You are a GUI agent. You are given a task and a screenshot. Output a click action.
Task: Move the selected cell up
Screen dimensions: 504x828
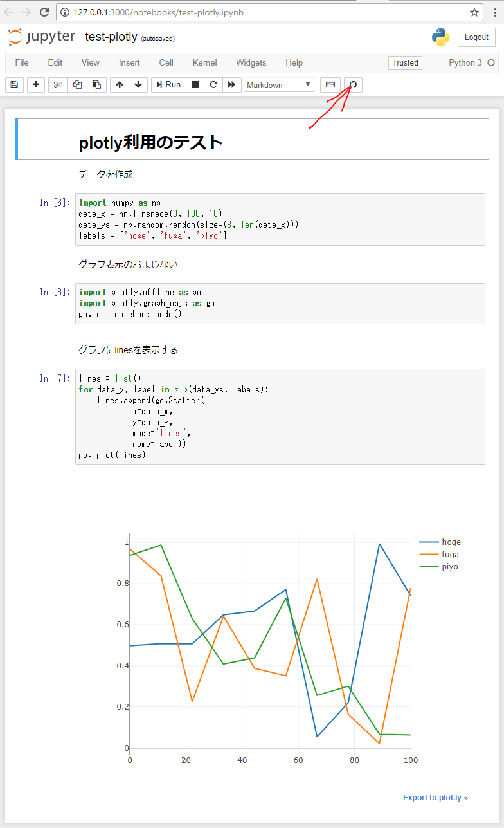120,84
